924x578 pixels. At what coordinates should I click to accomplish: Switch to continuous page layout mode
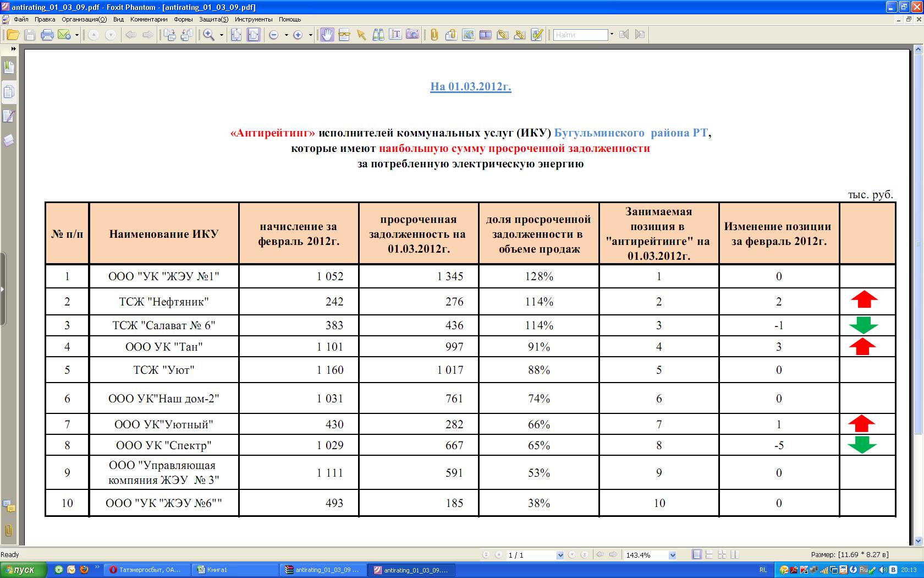coord(709,555)
